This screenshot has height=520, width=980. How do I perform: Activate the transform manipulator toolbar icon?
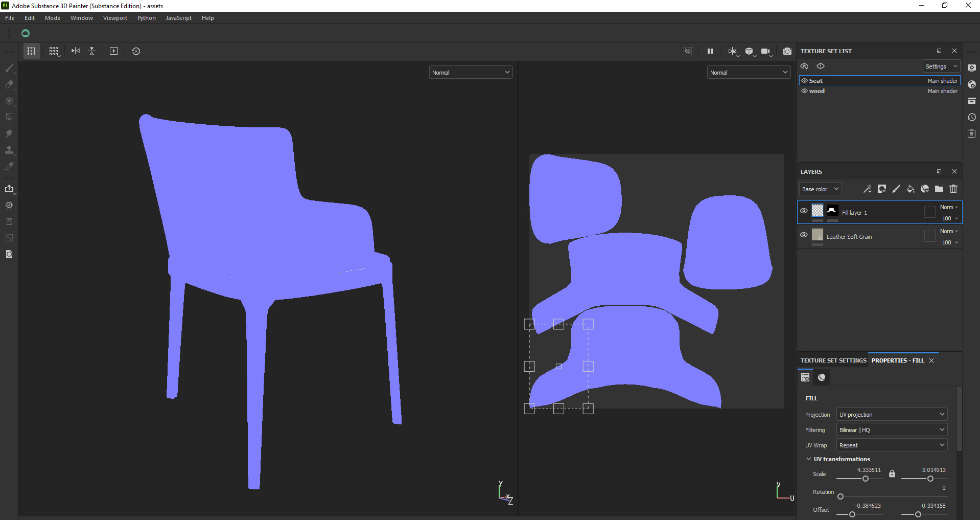click(32, 51)
